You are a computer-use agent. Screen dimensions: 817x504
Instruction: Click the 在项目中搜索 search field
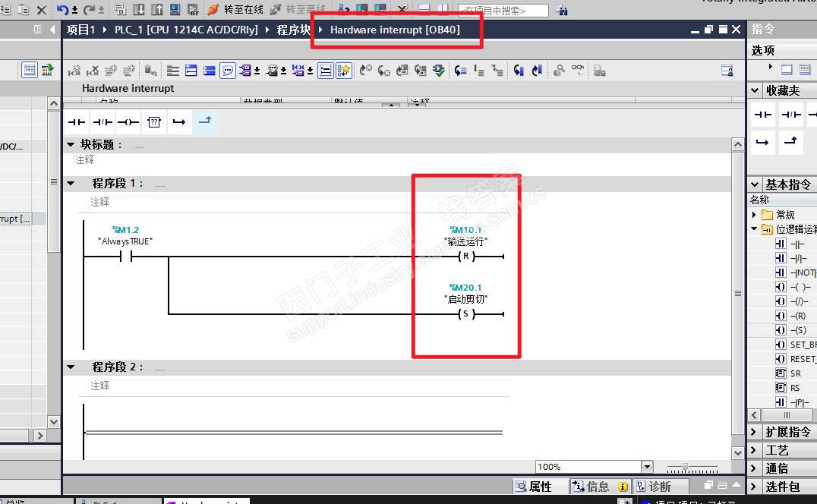point(503,11)
